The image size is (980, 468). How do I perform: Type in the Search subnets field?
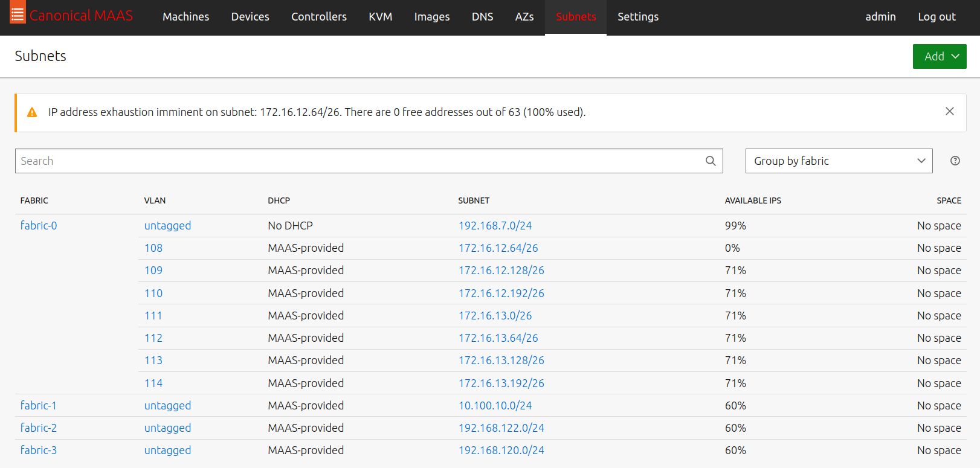point(356,161)
